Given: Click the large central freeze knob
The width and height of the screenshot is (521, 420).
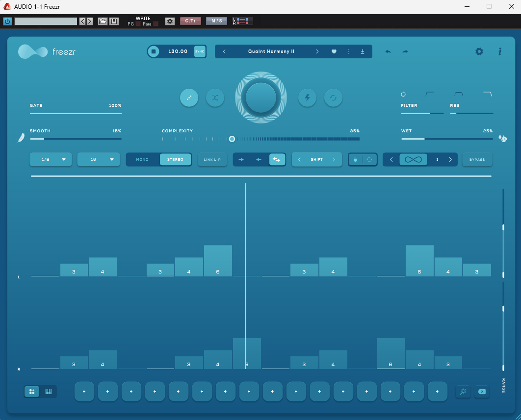Looking at the screenshot, I should click(x=261, y=98).
